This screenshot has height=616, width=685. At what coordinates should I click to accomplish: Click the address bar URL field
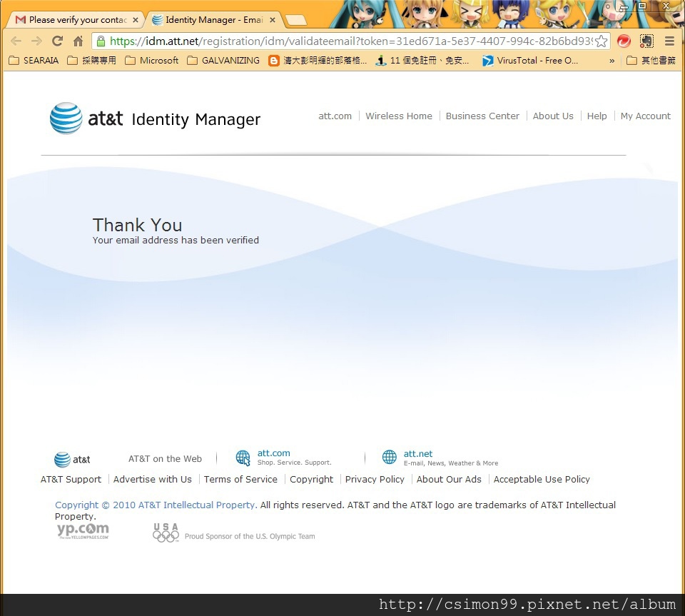[351, 41]
